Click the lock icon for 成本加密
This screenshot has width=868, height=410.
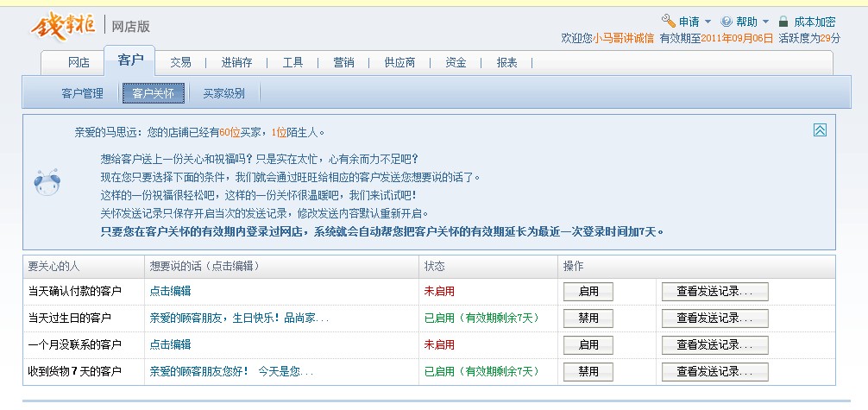(x=783, y=22)
